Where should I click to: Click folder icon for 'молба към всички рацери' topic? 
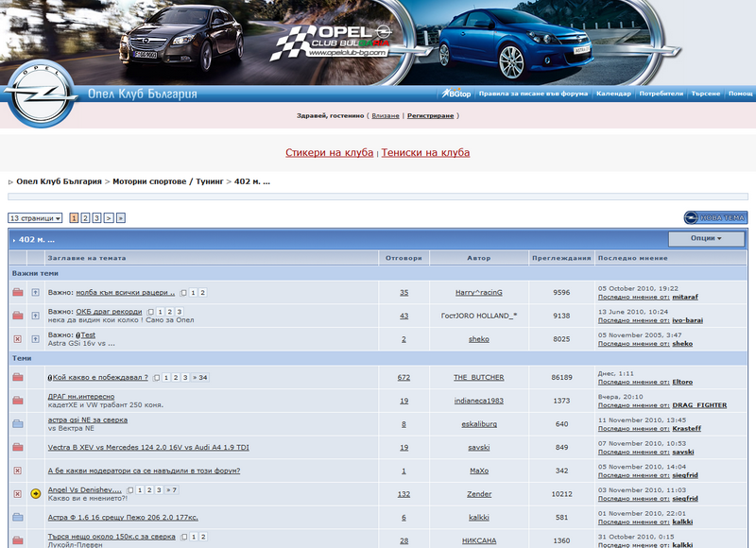pyautogui.click(x=18, y=292)
